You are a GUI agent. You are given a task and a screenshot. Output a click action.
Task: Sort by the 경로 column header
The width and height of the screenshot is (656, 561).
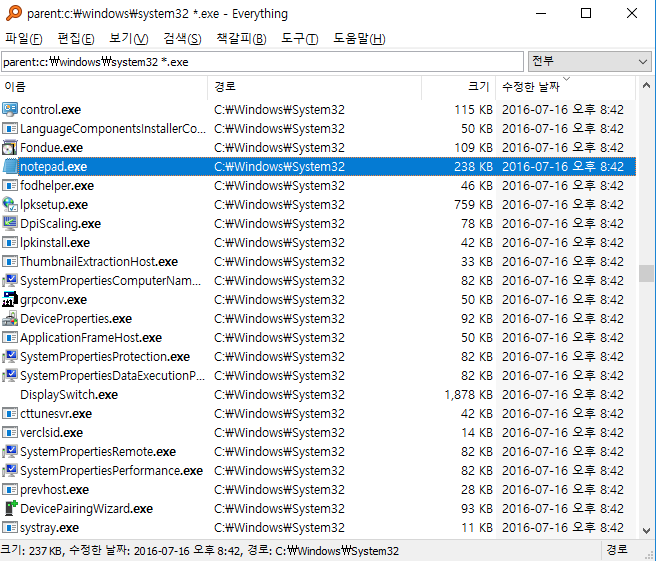click(x=315, y=87)
